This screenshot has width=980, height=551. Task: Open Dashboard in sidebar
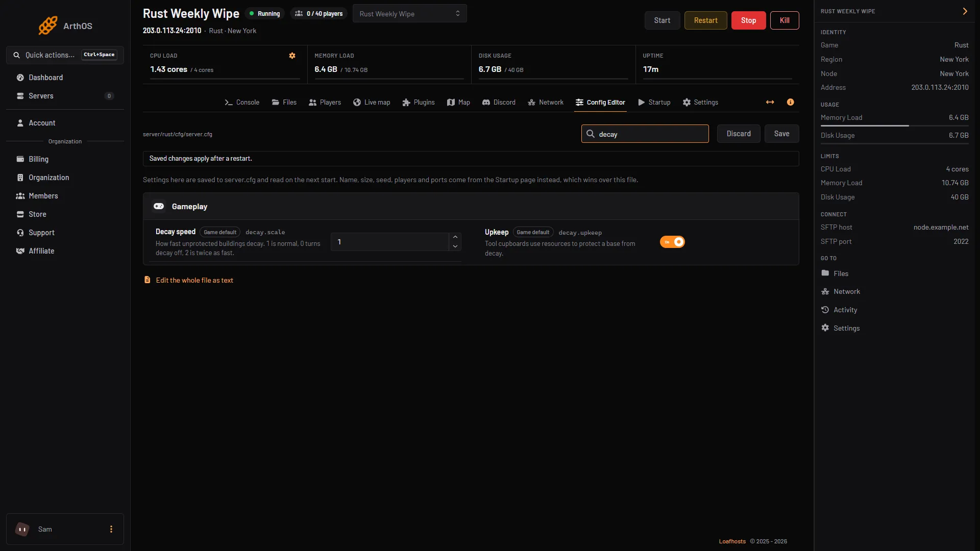65,78
